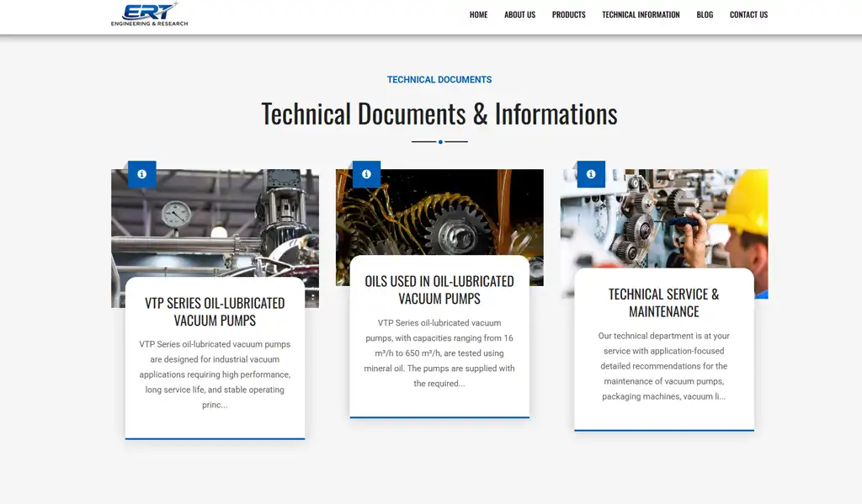The image size is (862, 504).
Task: Click info icon on Oils Used card
Action: point(366,174)
